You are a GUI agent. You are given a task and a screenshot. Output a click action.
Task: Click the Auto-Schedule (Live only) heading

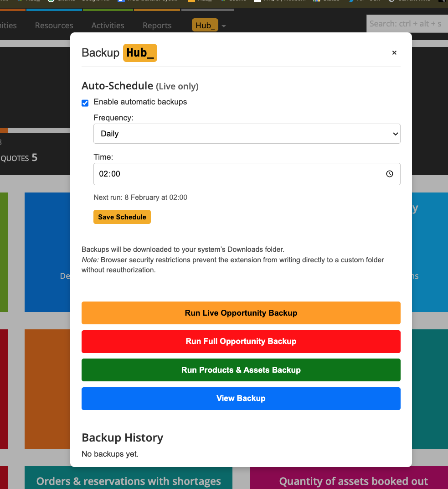coord(140,86)
